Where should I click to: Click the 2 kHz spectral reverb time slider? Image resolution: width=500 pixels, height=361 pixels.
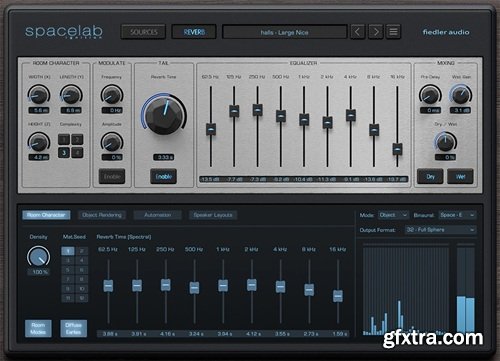point(252,285)
